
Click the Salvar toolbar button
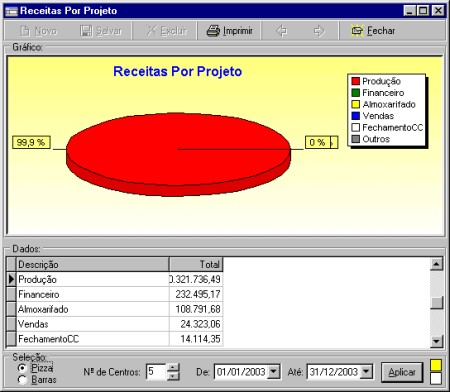click(x=101, y=31)
